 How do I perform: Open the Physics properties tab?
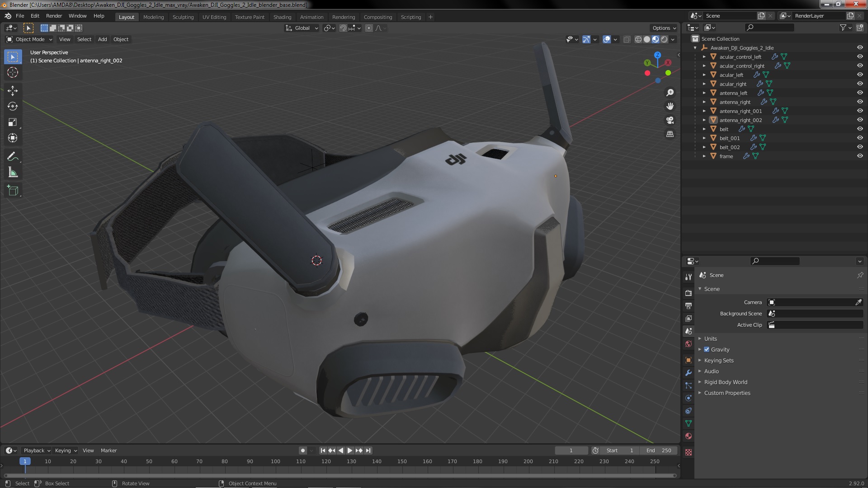[689, 398]
